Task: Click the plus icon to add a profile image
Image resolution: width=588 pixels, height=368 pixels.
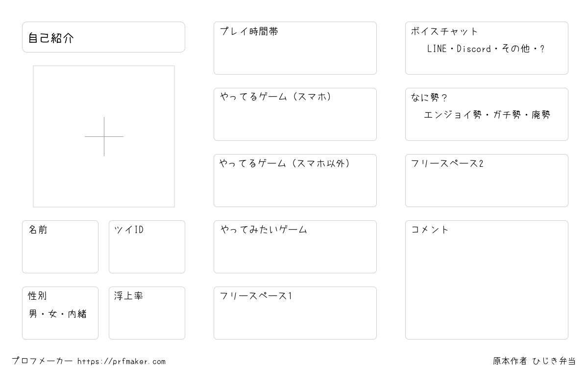Action: [x=104, y=136]
